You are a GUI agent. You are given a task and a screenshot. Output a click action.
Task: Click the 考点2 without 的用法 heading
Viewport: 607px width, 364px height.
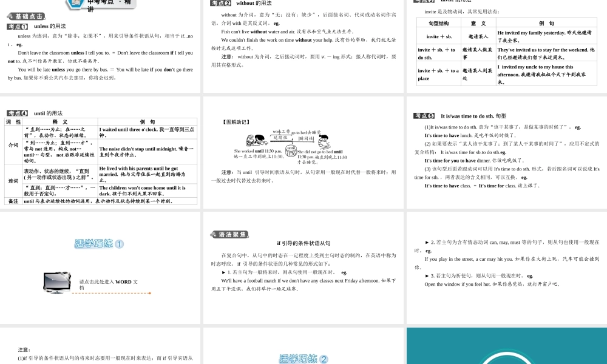241,3
